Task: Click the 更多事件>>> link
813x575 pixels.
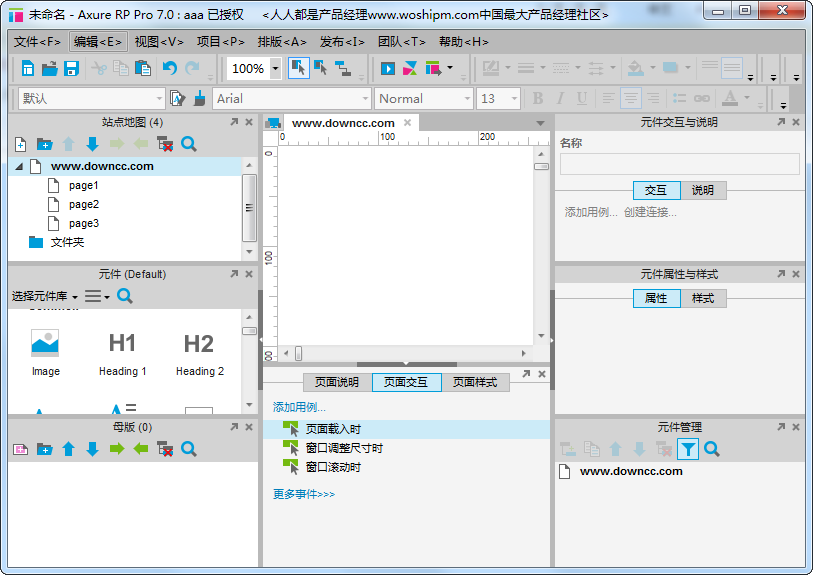Action: pos(304,494)
